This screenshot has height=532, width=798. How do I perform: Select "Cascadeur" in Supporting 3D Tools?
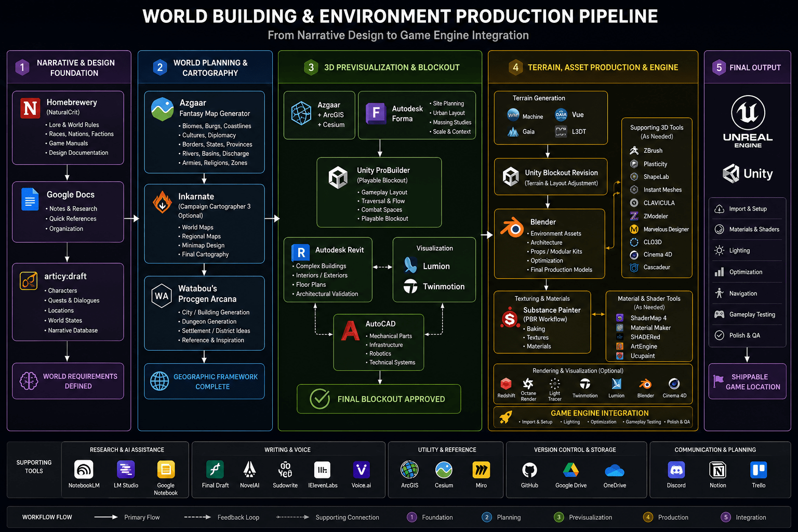point(657,267)
